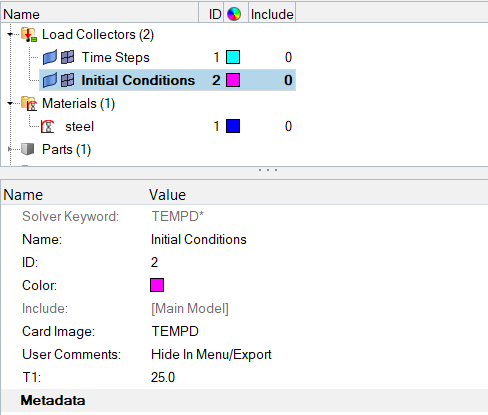Screen dimensions: 488x415
Task: Click the Parts component box icon
Action: point(28,149)
